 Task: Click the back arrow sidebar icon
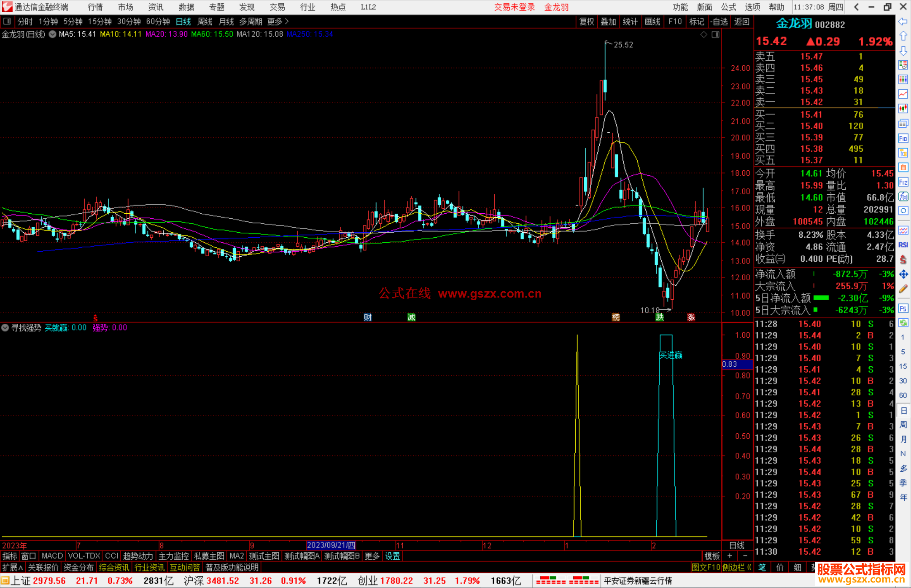[x=903, y=21]
